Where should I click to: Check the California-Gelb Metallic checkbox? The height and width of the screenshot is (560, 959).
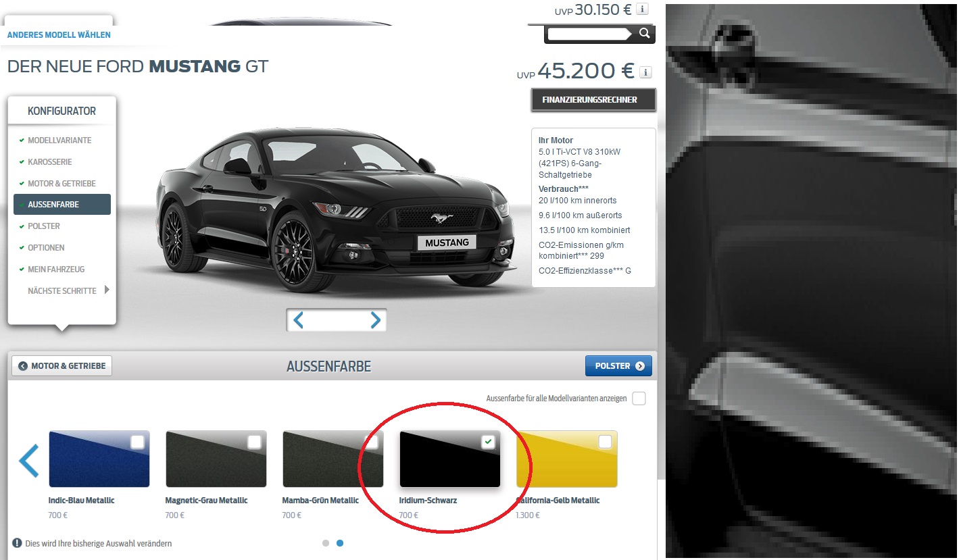605,442
